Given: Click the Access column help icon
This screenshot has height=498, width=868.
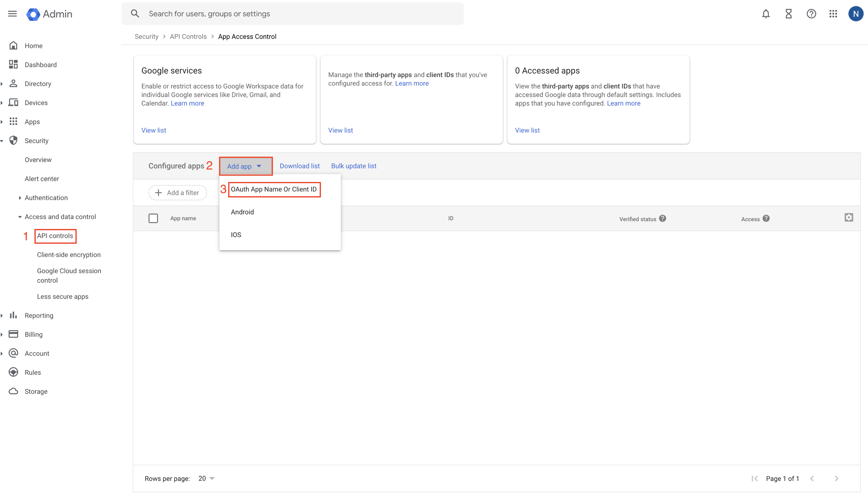Looking at the screenshot, I should pos(766,219).
